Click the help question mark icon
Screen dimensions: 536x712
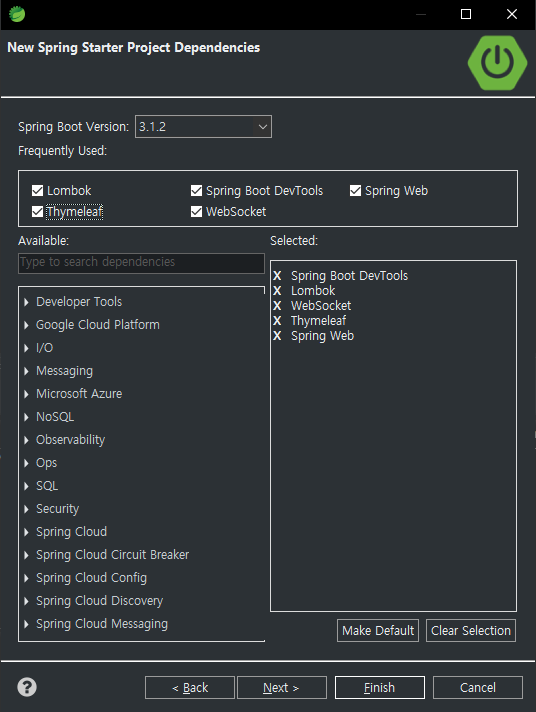tap(27, 687)
